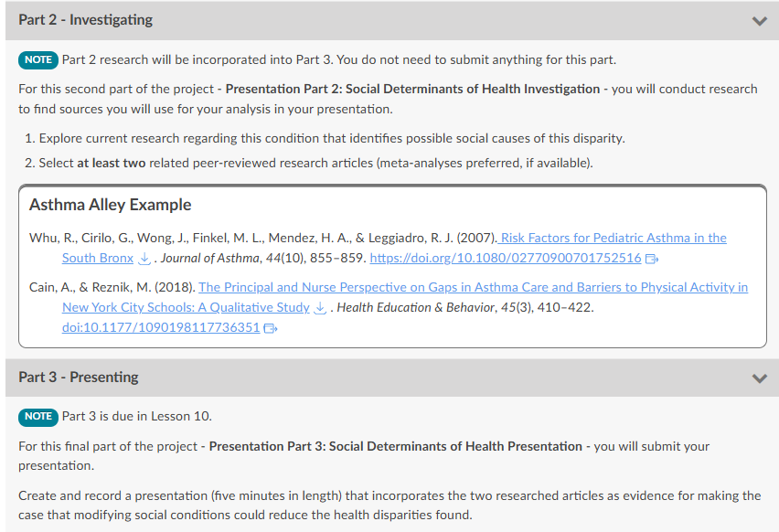The image size is (779, 532).
Task: Follow the doi:10.1177/1090198117736351 link
Action: coord(161,328)
